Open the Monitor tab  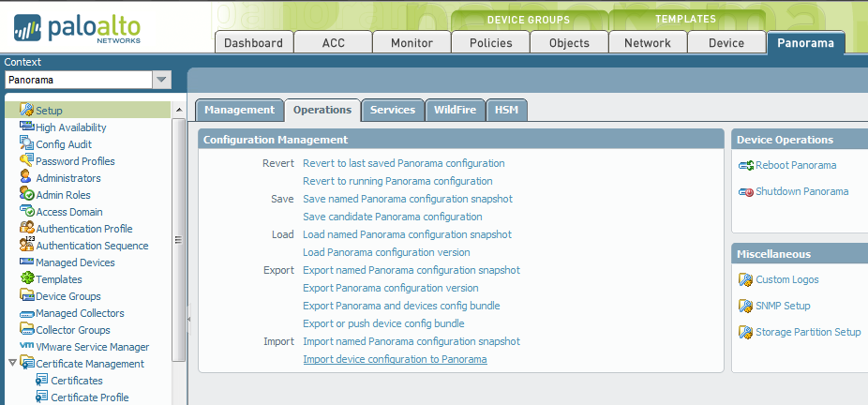tap(412, 42)
